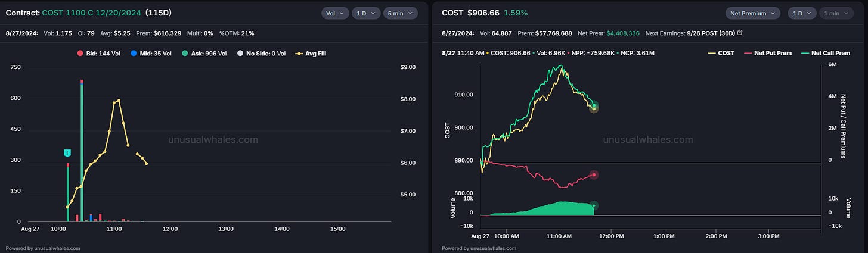
Task: Click the 11:00 AM x-axis label on the COST chart
Action: (560, 236)
